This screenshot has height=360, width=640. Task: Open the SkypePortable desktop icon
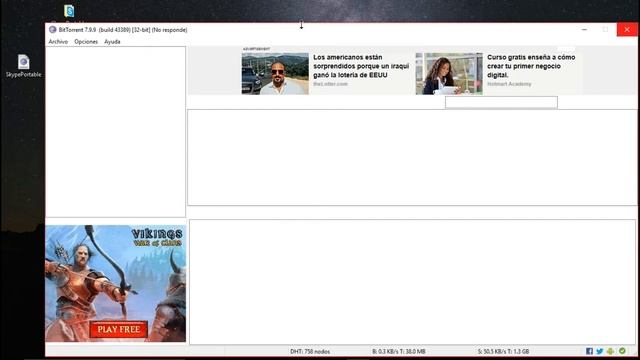click(23, 66)
